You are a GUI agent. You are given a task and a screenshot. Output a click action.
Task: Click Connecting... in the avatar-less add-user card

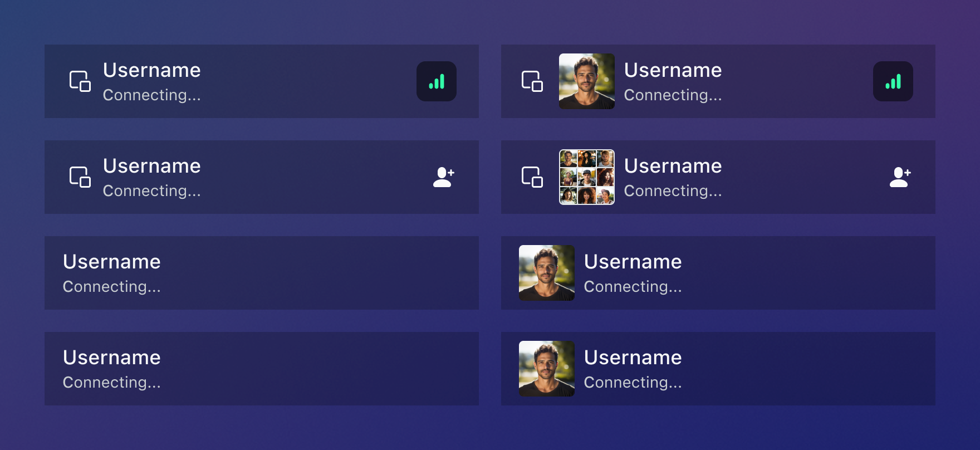tap(151, 191)
